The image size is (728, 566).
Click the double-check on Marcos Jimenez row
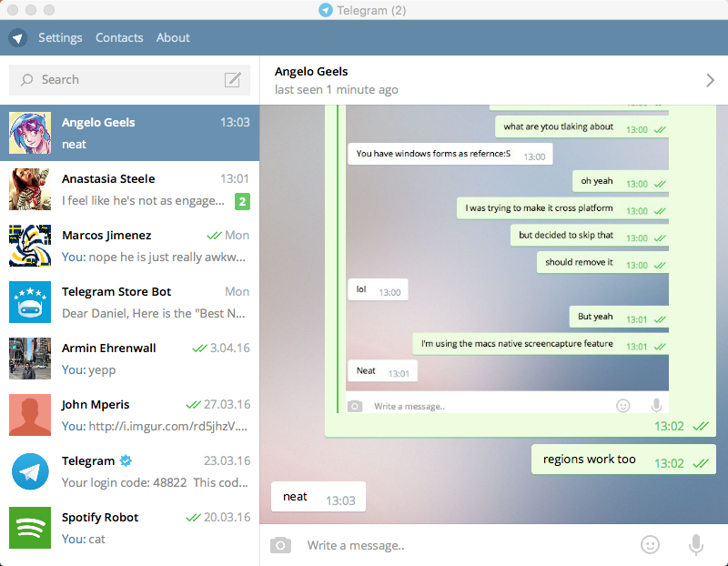pos(214,236)
